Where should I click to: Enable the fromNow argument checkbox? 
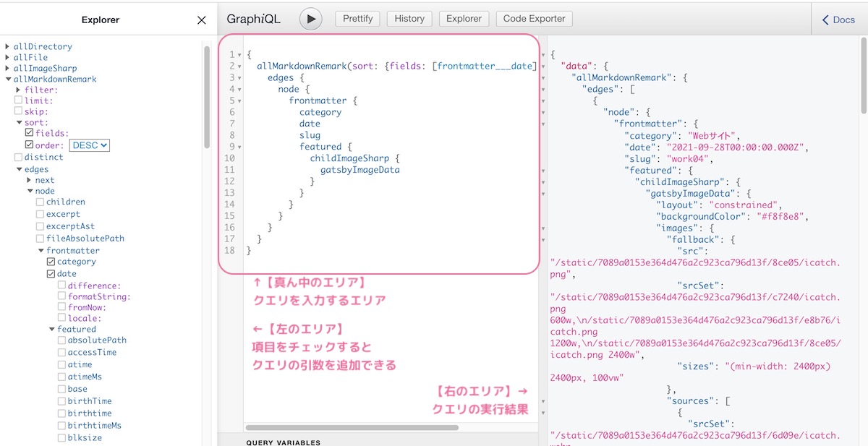62,307
